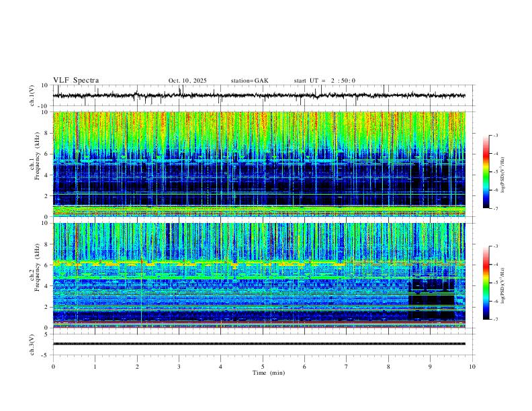The image size is (532, 411).
Task: Click the "8" kHz tick on ch.1 spectrogram
Action: 47,133
